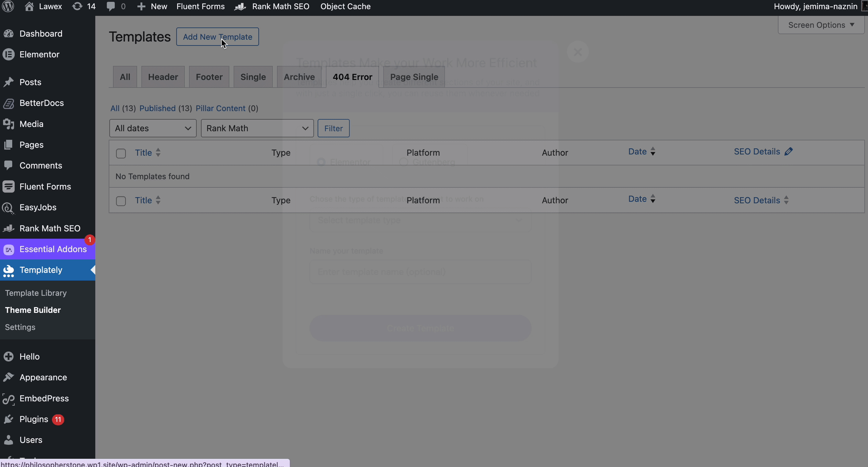Open the Media sidebar icon
868x467 pixels.
tap(9, 124)
